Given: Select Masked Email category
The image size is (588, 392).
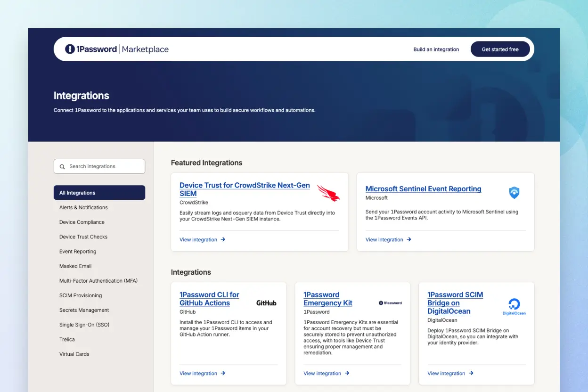Looking at the screenshot, I should [x=99, y=266].
